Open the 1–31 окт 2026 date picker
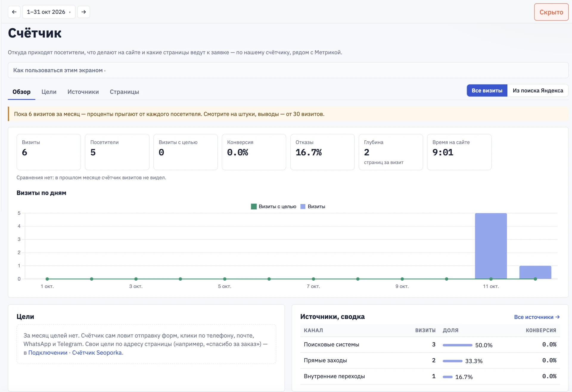This screenshot has height=392, width=572. pos(49,12)
